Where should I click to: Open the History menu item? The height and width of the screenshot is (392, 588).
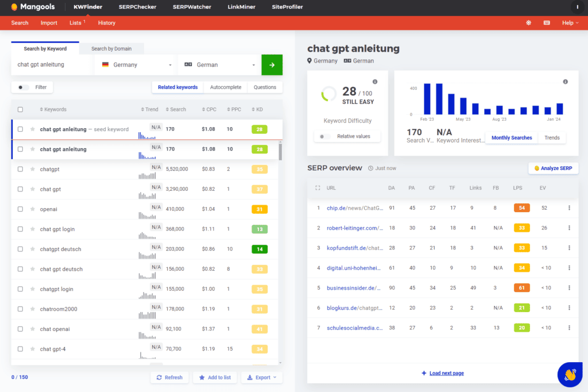(106, 23)
